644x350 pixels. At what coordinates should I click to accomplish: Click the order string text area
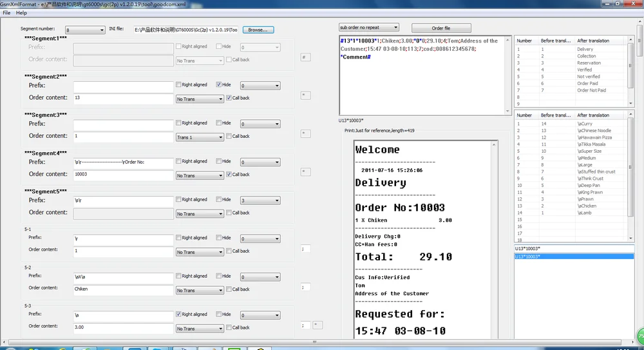point(422,75)
